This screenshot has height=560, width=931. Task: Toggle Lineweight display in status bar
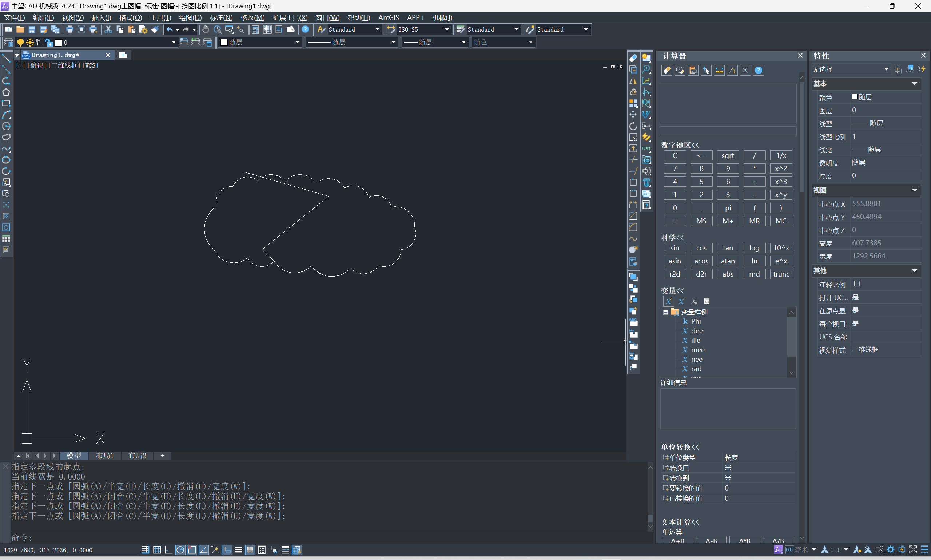point(238,550)
